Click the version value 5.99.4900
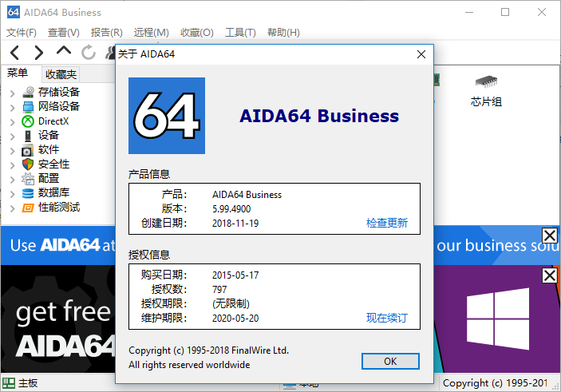Screen dimensions: 561x392 [231, 208]
